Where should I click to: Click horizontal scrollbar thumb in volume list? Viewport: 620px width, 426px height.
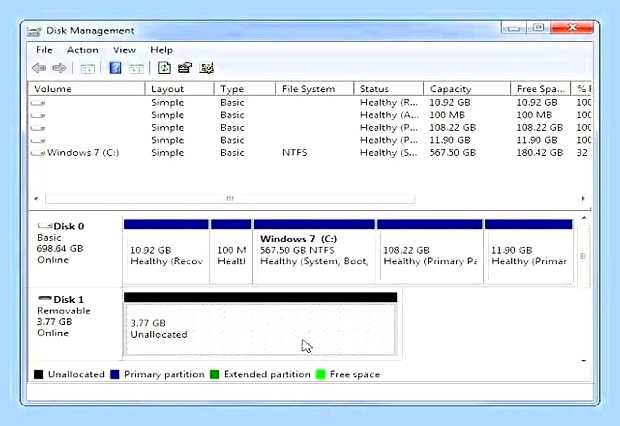click(230, 199)
